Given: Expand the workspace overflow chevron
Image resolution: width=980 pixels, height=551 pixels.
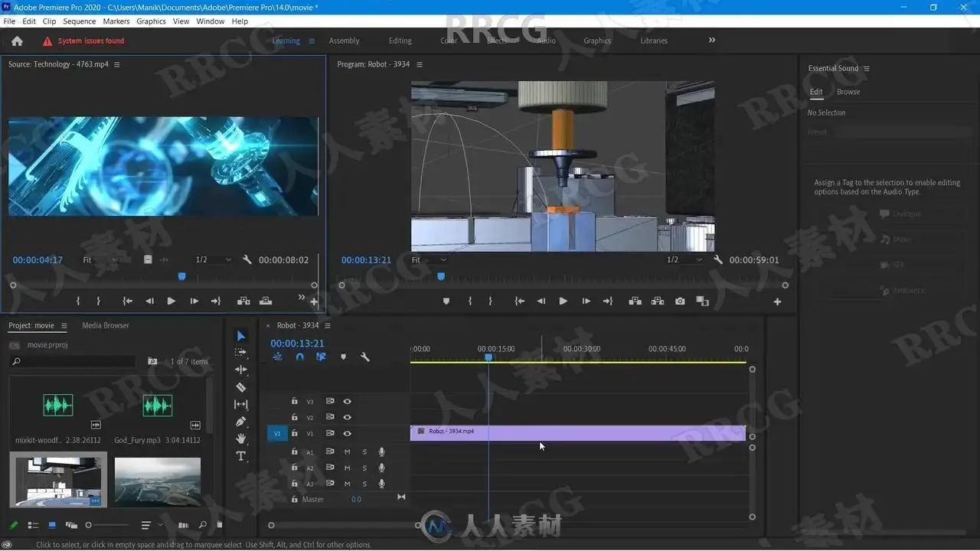Looking at the screenshot, I should 711,41.
